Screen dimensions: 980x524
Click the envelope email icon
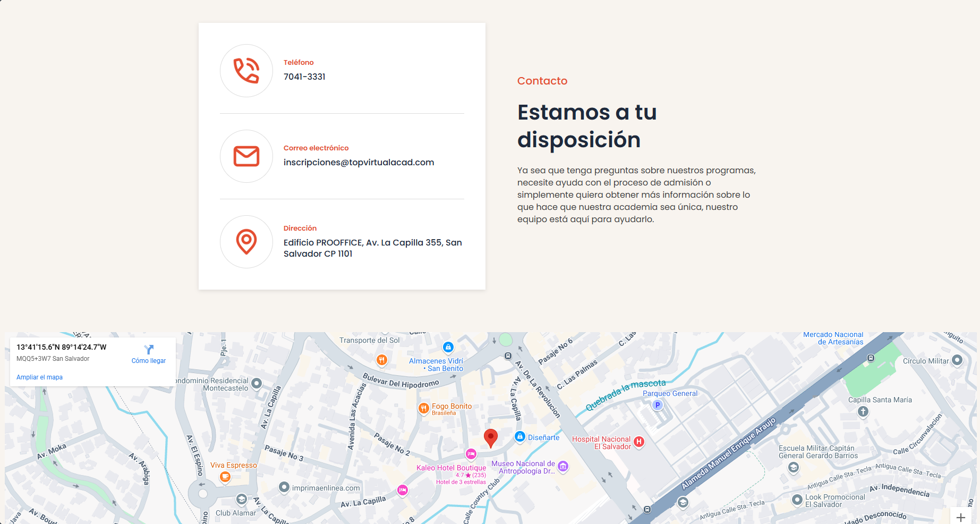(x=246, y=156)
